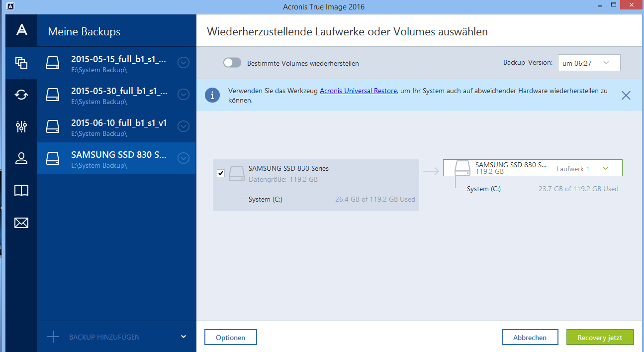Click the 'Optionen' button
Viewport: 644px width, 352px height.
[x=230, y=338]
